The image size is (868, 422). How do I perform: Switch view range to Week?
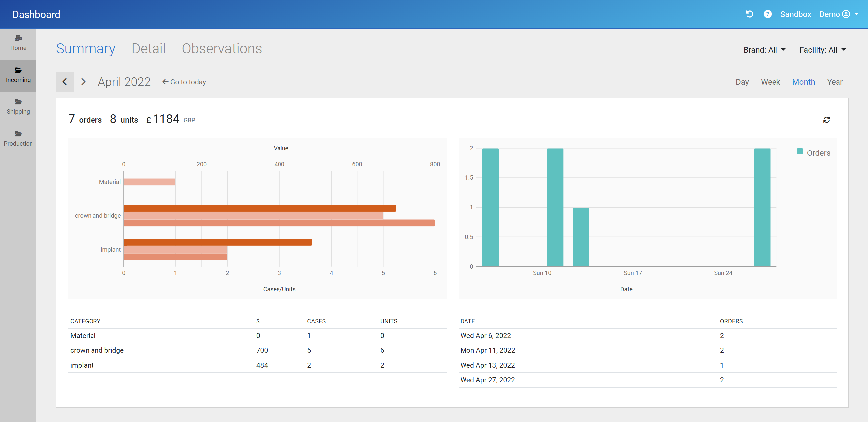[x=770, y=82]
